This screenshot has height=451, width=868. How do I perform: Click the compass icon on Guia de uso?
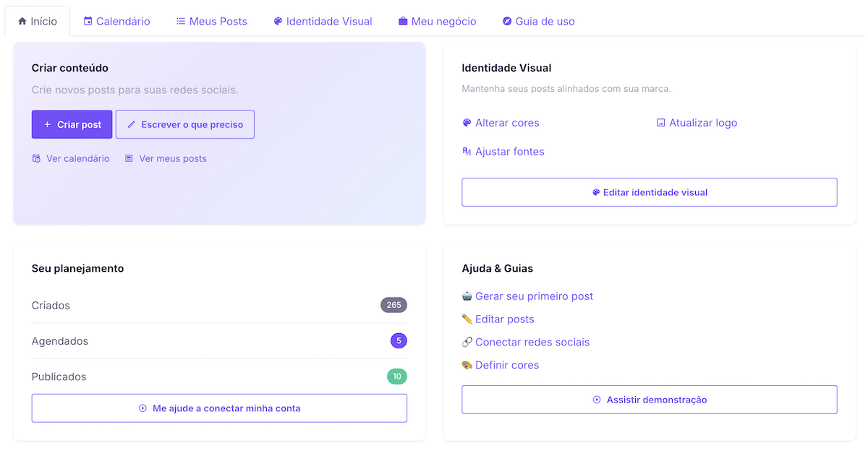coord(507,22)
